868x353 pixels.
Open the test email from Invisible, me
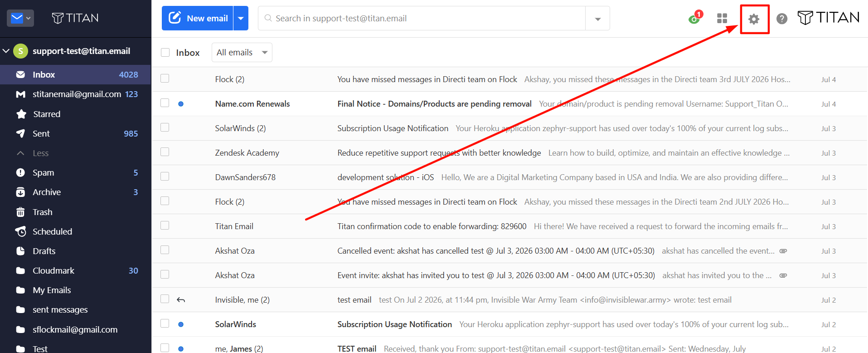pos(509,300)
